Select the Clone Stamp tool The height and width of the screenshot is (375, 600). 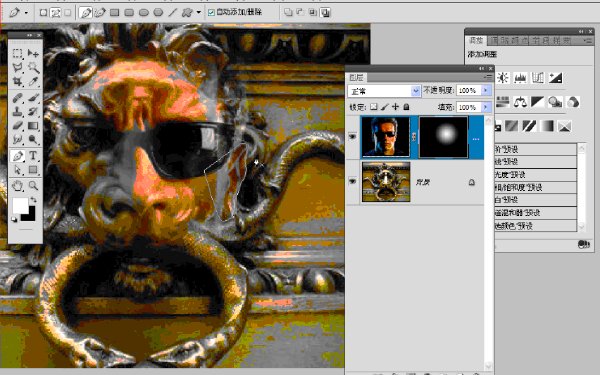[x=17, y=112]
